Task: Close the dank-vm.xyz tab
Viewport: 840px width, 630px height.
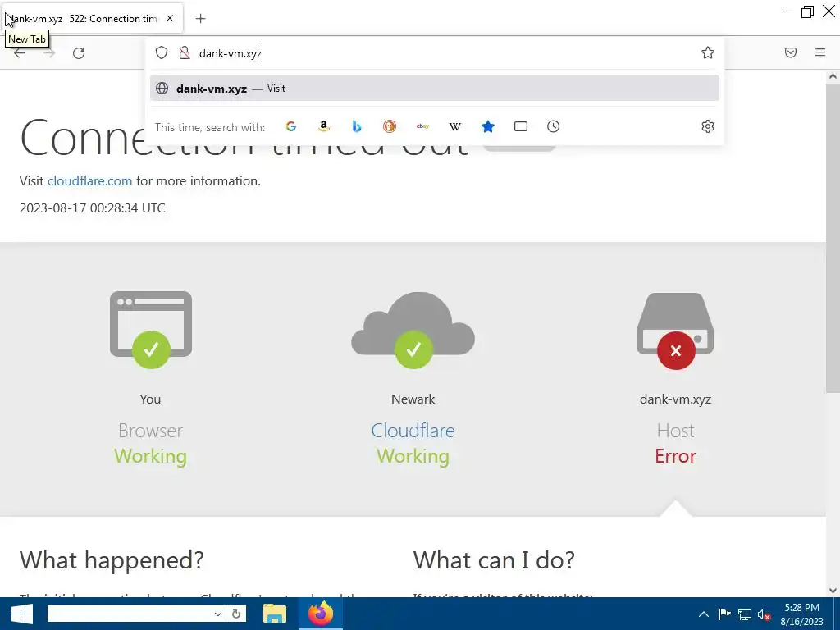Action: [170, 18]
